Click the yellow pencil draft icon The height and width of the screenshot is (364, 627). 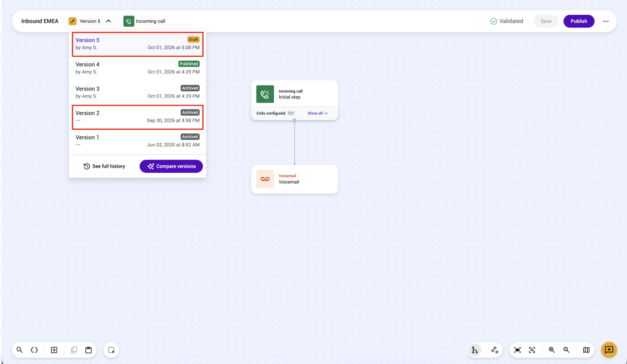click(72, 21)
